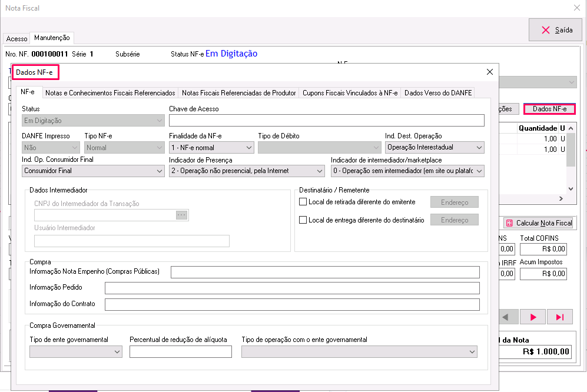The width and height of the screenshot is (587, 392).
Task: Click the Saída exit button
Action: coord(555,30)
